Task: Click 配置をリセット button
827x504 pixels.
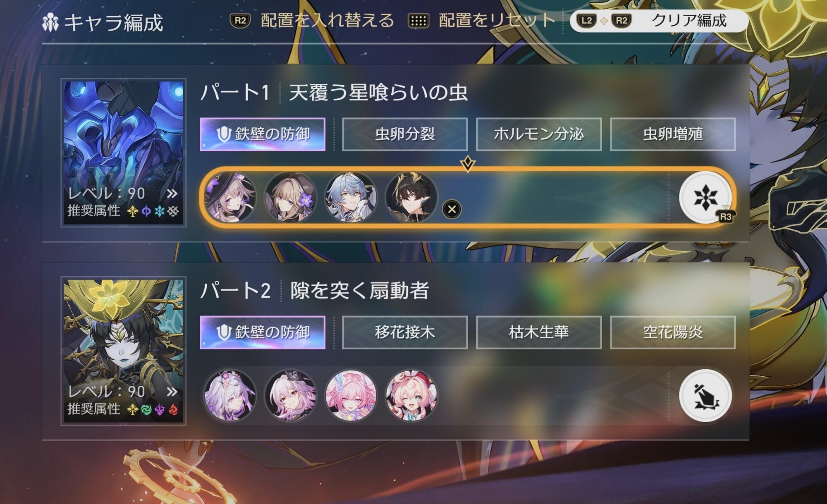Action: click(481, 21)
